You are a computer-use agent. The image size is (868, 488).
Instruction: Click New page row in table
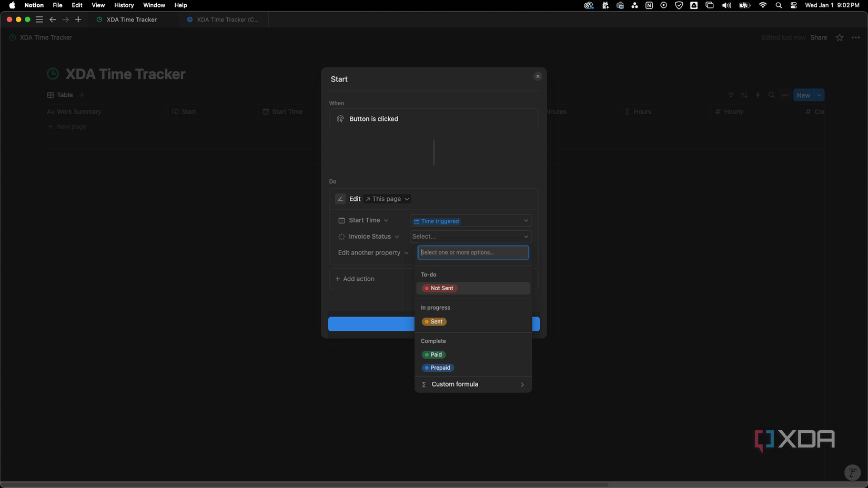click(x=67, y=127)
